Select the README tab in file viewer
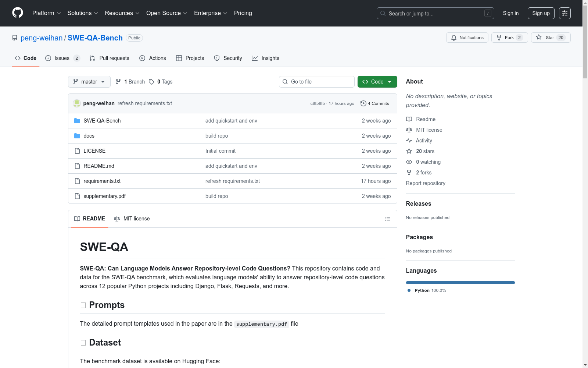The width and height of the screenshot is (588, 368). click(x=90, y=219)
